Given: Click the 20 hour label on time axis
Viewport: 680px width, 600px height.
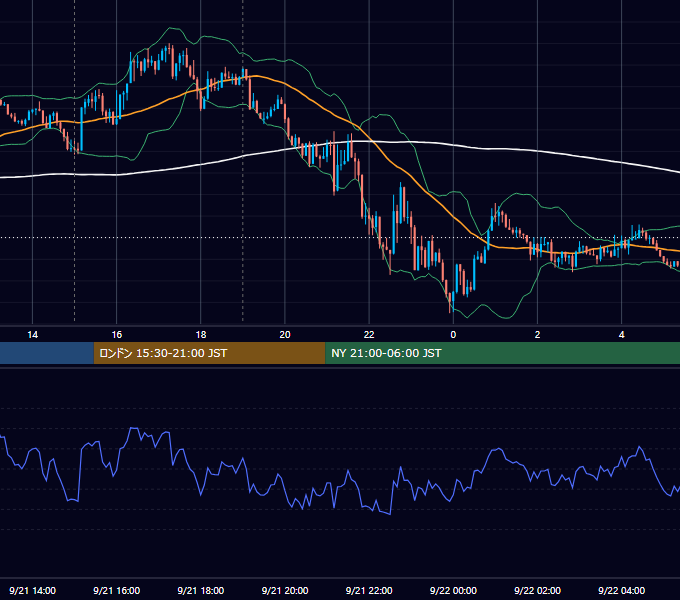Looking at the screenshot, I should click(x=285, y=335).
